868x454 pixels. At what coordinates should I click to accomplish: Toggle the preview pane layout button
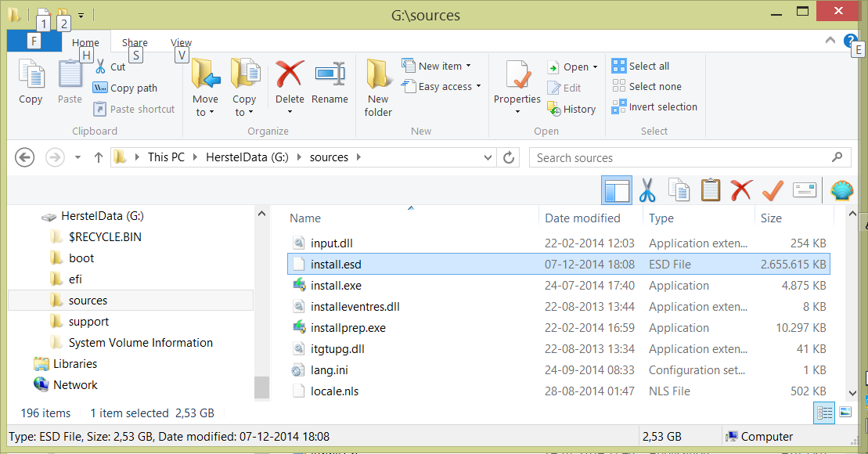click(x=616, y=190)
